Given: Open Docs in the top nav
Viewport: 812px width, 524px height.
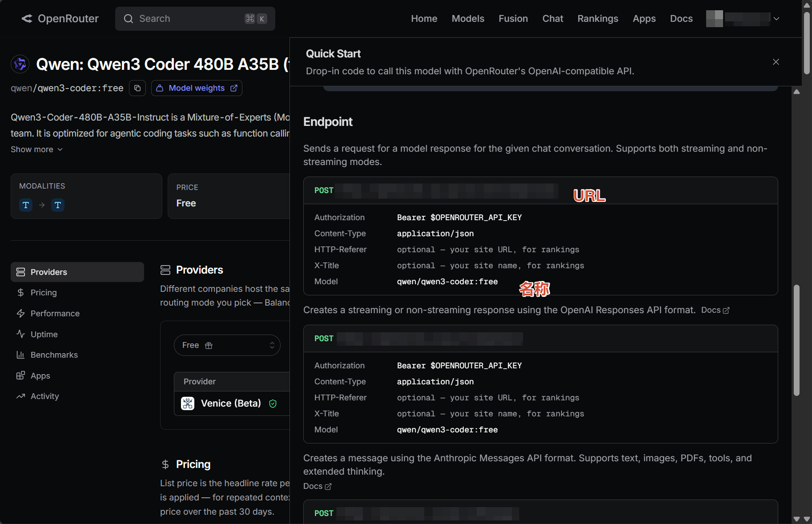Looking at the screenshot, I should click(x=681, y=19).
